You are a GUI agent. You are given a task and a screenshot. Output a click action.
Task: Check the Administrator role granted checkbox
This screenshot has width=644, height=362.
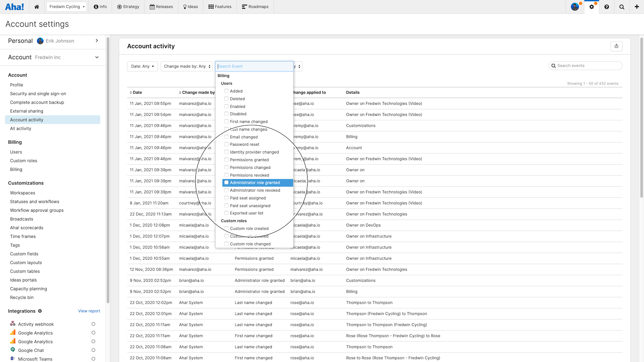tap(226, 182)
